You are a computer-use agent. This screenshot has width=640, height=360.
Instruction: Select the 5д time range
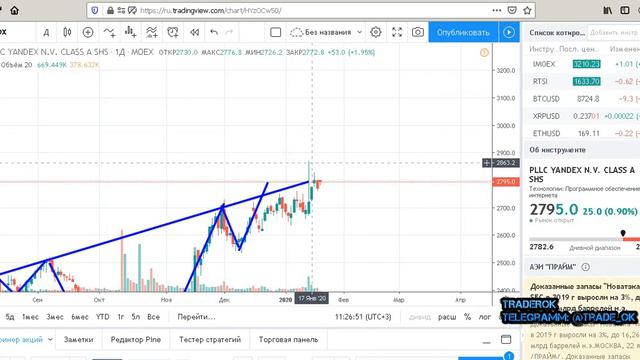point(10,317)
